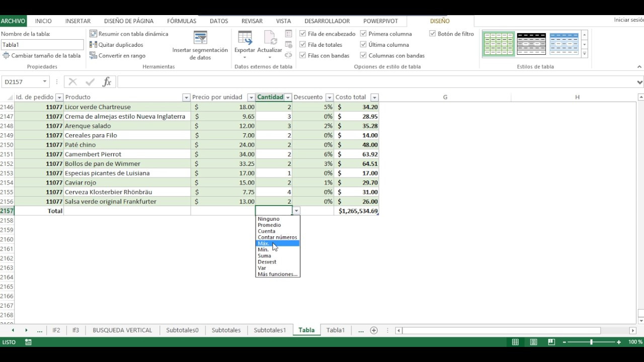This screenshot has height=362, width=644.
Task: Open the Tabla1 sheet tab
Action: click(336, 330)
